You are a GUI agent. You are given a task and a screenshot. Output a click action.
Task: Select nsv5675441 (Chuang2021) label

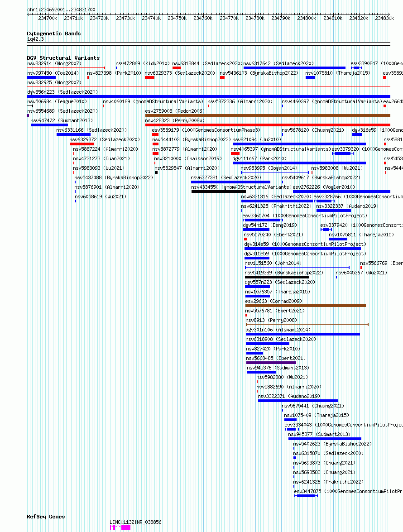[313, 405]
